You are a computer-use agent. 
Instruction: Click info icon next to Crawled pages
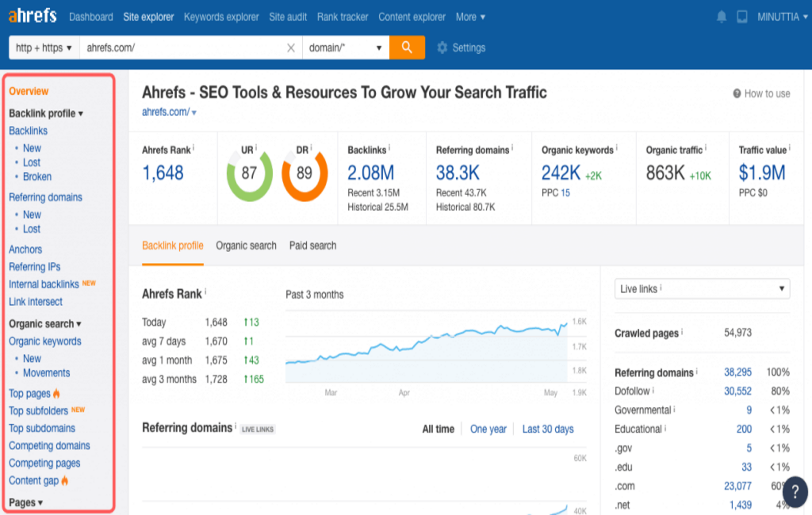pyautogui.click(x=681, y=332)
